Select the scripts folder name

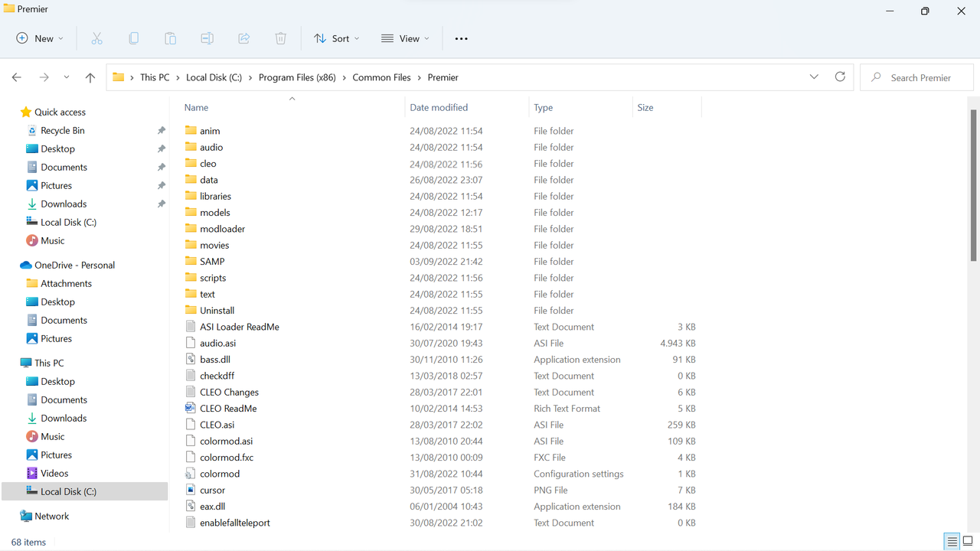click(x=213, y=278)
